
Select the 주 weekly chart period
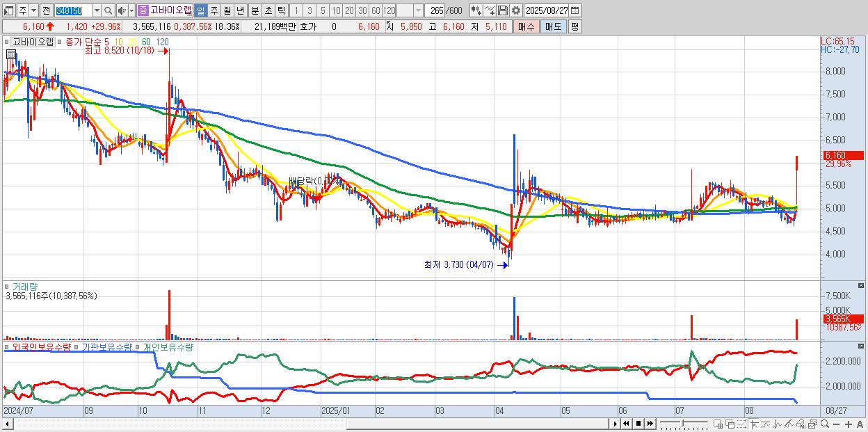[x=214, y=10]
